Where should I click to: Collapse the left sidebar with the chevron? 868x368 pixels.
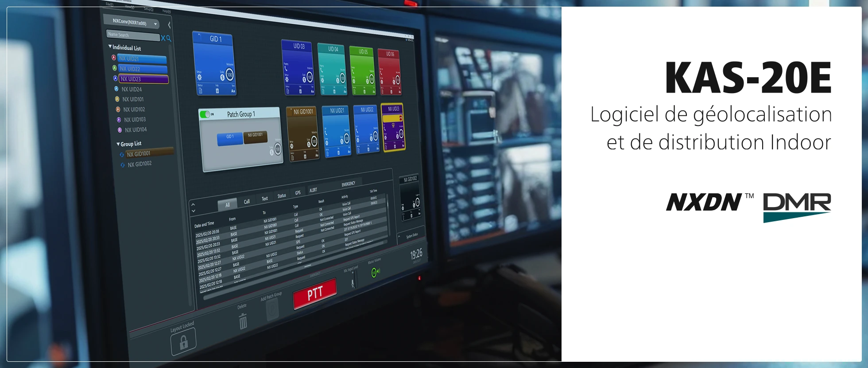click(169, 25)
